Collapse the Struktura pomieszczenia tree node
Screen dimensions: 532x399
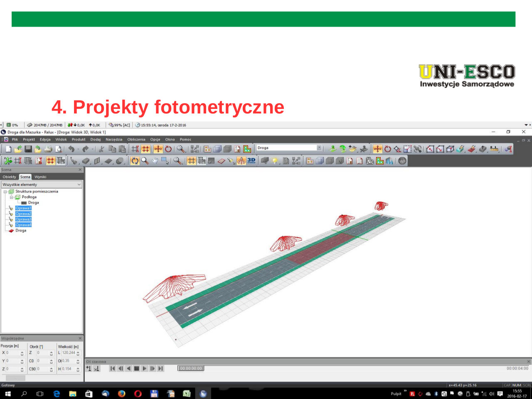[x=5, y=192]
